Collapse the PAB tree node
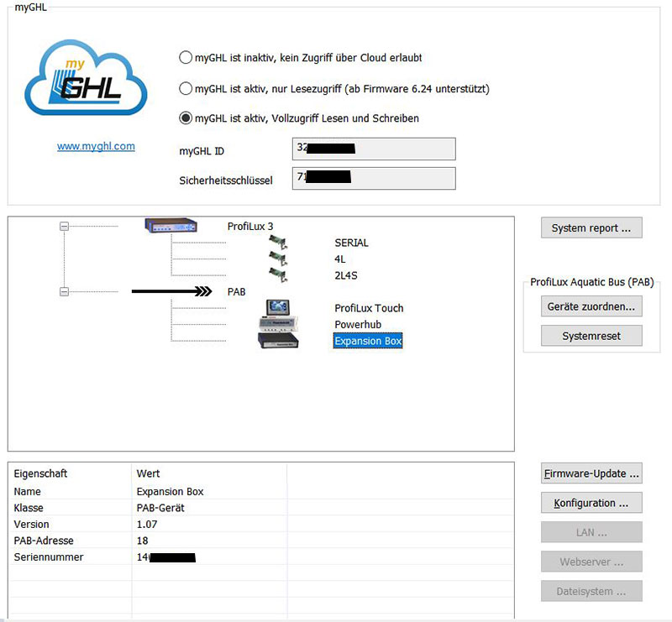 [x=65, y=291]
